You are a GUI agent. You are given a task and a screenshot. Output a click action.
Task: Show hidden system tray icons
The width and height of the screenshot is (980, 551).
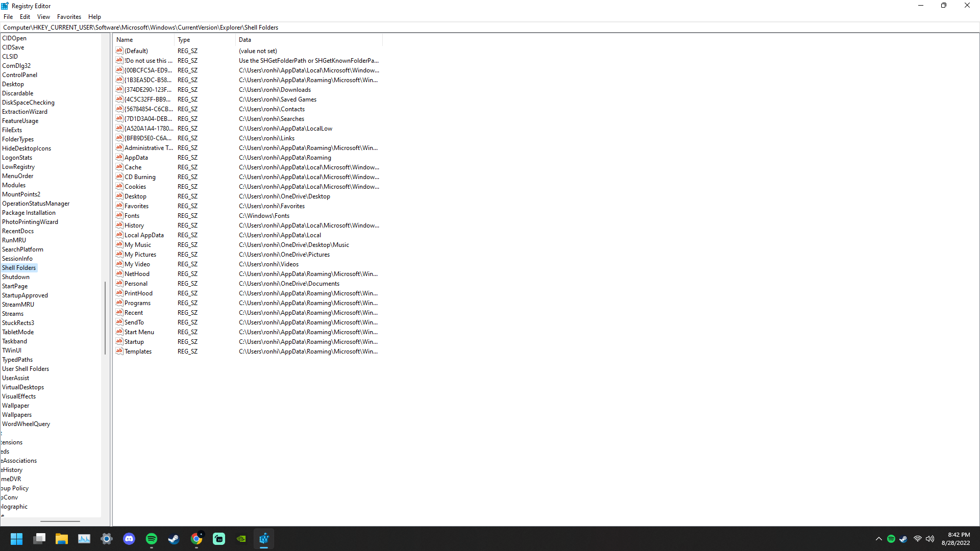tap(878, 539)
